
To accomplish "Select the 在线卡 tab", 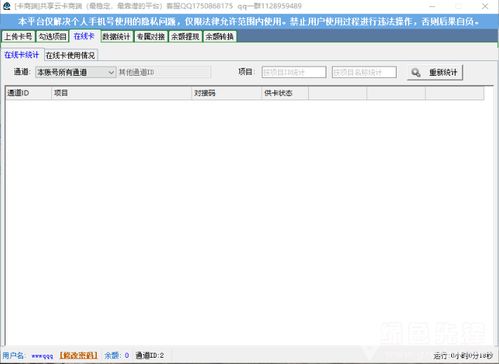I will 84,36.
